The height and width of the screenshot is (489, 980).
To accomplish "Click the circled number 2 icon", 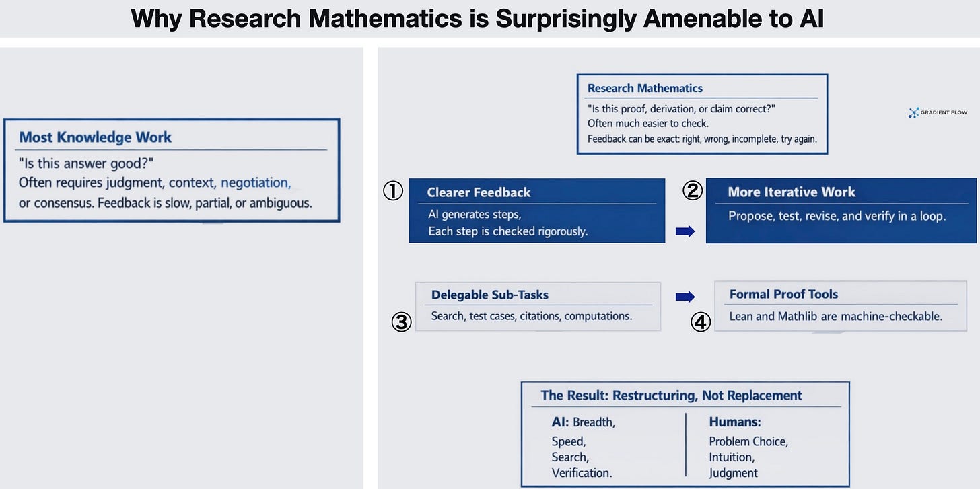I will pos(693,191).
